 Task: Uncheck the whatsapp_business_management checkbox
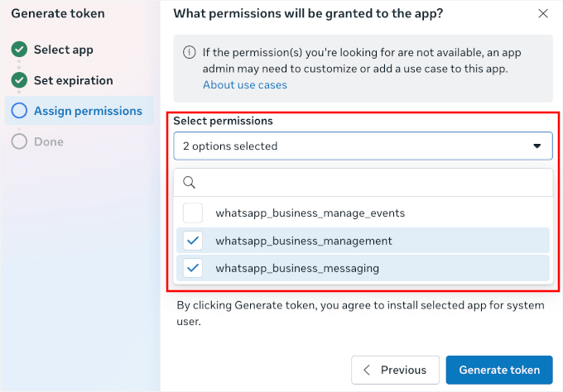click(193, 241)
